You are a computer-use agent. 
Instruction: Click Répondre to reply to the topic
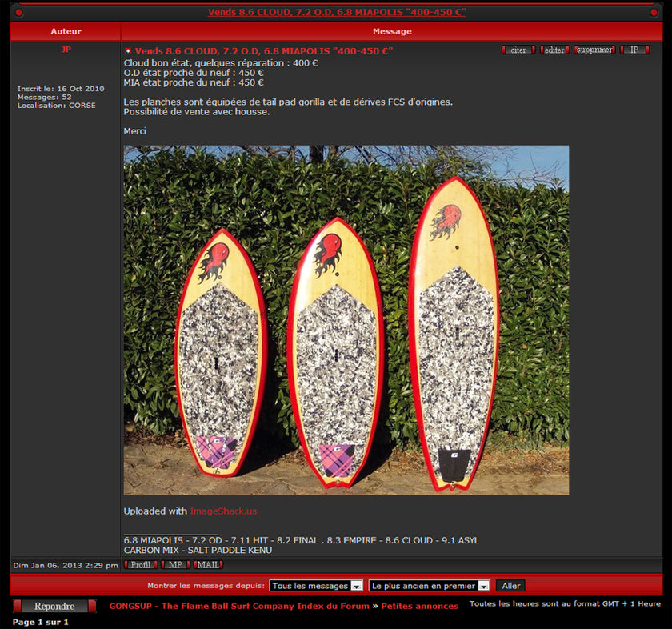point(54,607)
